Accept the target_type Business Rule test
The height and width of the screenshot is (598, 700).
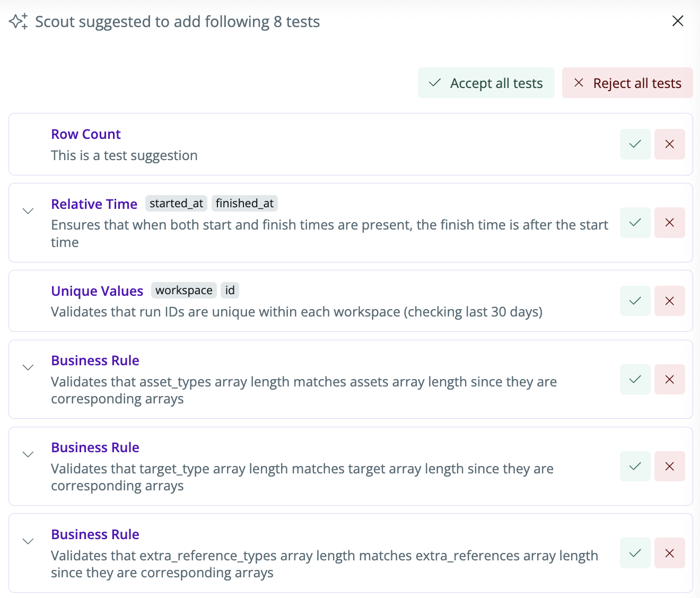pyautogui.click(x=635, y=467)
